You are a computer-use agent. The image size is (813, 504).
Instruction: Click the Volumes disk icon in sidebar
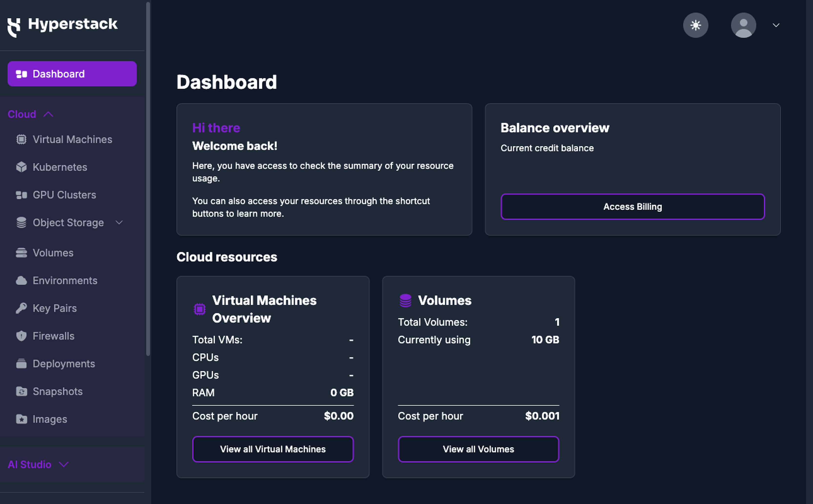point(21,253)
